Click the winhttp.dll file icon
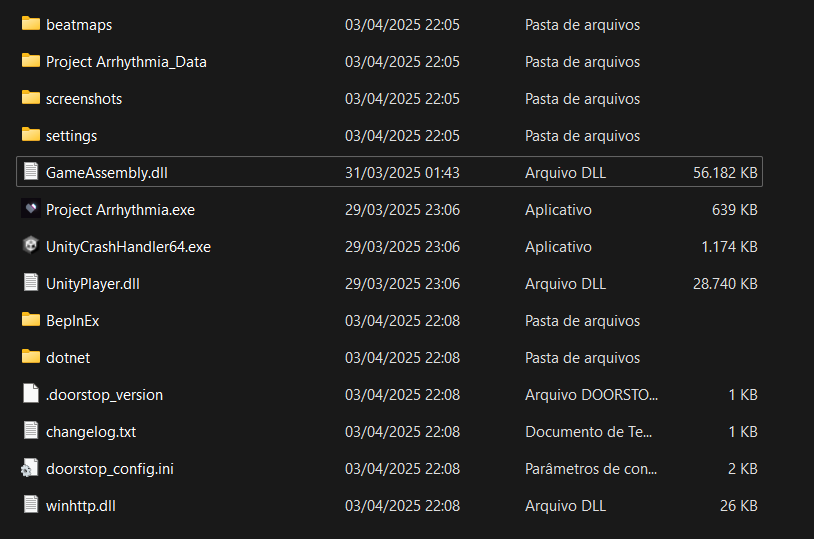Screen dimensions: 814x539 (30, 505)
